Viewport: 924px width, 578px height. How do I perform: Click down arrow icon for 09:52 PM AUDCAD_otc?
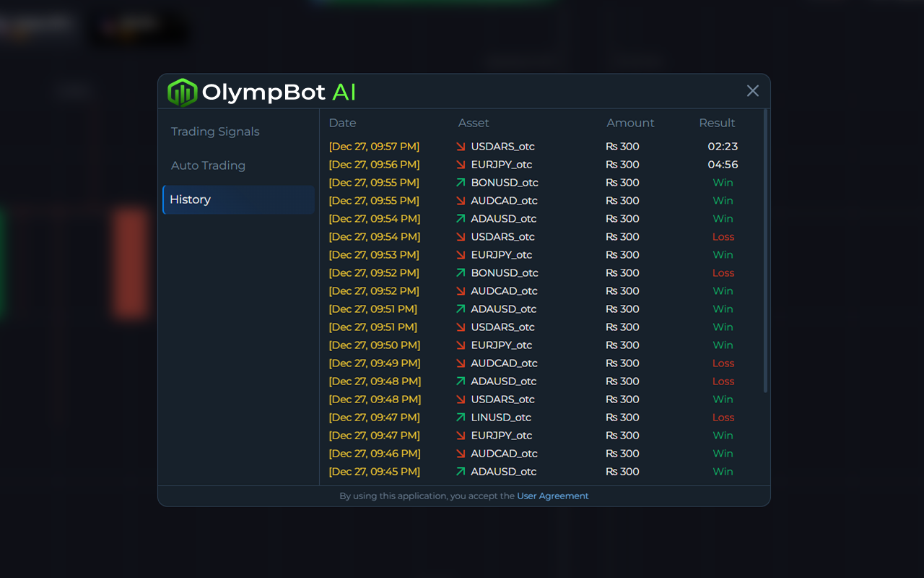click(x=461, y=291)
